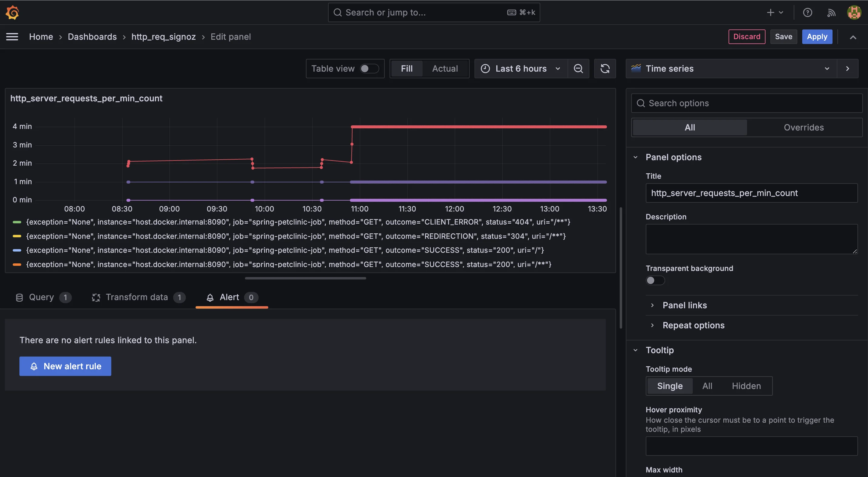
Task: Edit the panel Title field
Action: [751, 193]
